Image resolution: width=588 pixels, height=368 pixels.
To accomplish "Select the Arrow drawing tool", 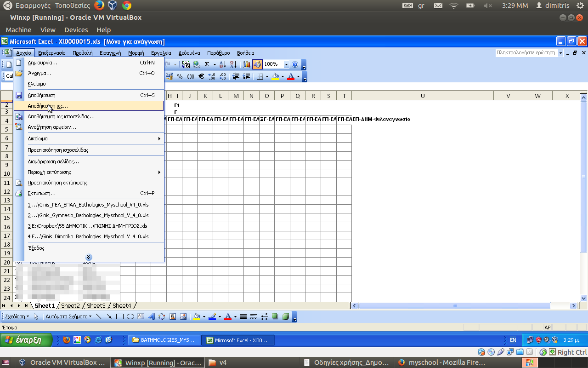I will (x=109, y=316).
